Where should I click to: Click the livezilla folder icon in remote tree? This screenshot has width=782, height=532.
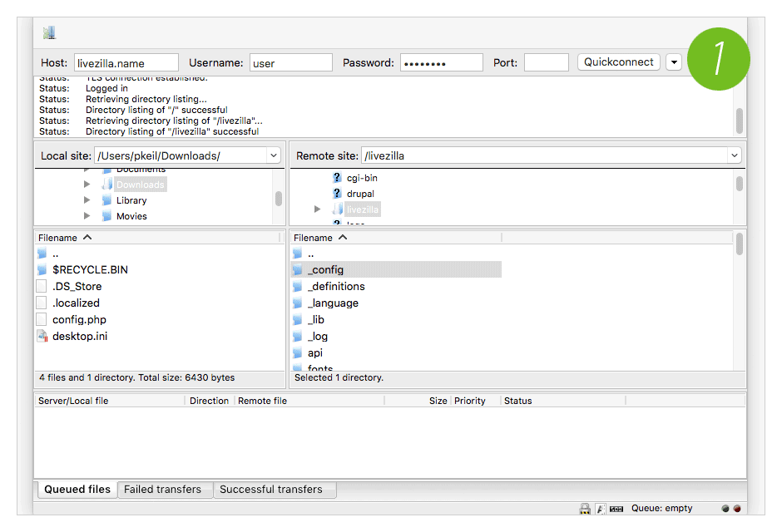click(338, 209)
